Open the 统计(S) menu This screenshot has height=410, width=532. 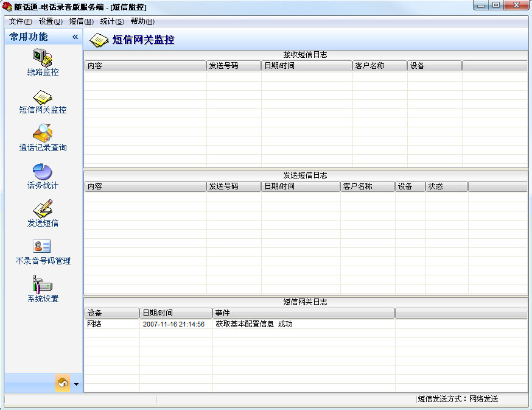click(x=112, y=21)
